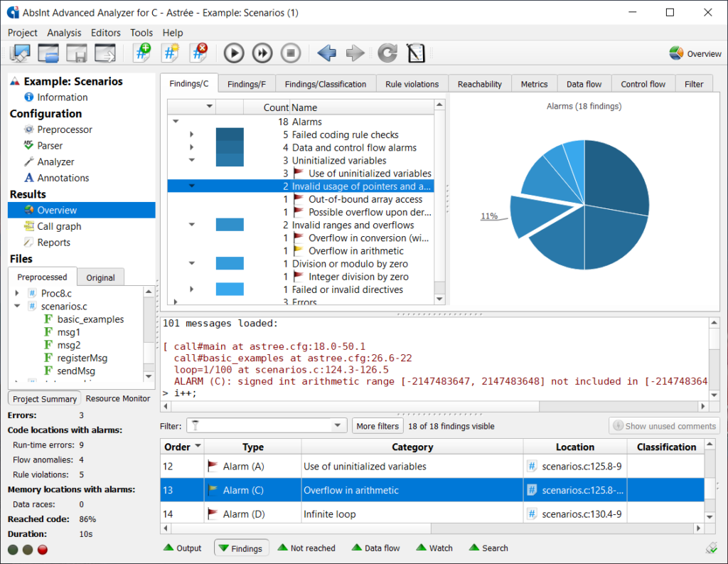Open the Analysis menu
Image resolution: width=728 pixels, height=564 pixels.
coord(64,33)
